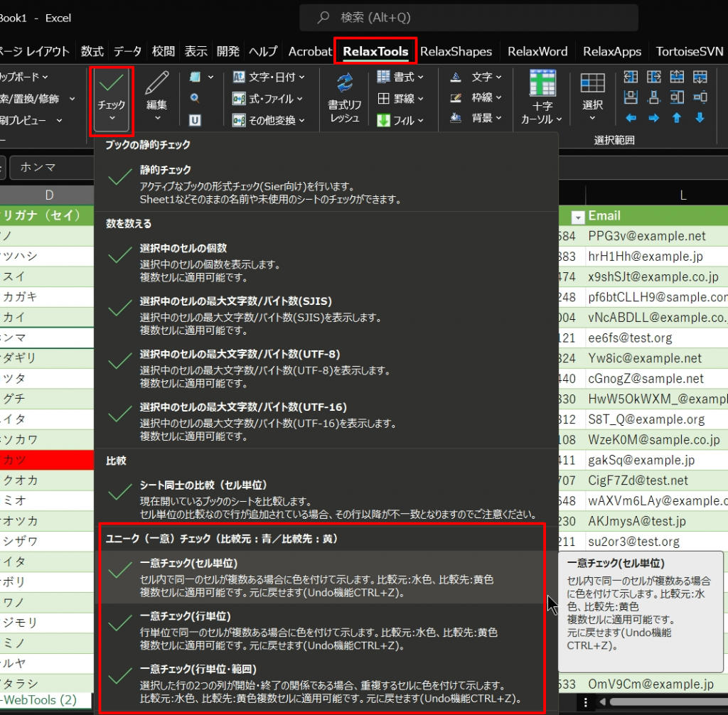Click the blue down arrow in 選択範囲
The width and height of the screenshot is (728, 715).
[x=700, y=118]
